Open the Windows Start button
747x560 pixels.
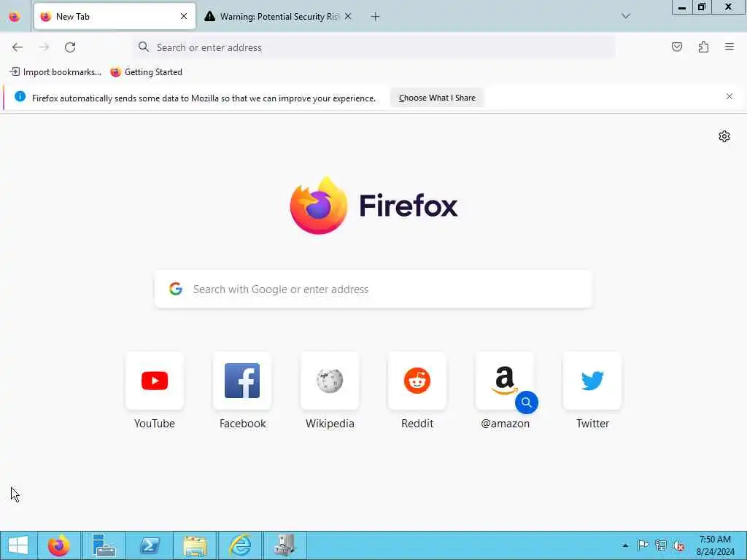[x=18, y=545]
